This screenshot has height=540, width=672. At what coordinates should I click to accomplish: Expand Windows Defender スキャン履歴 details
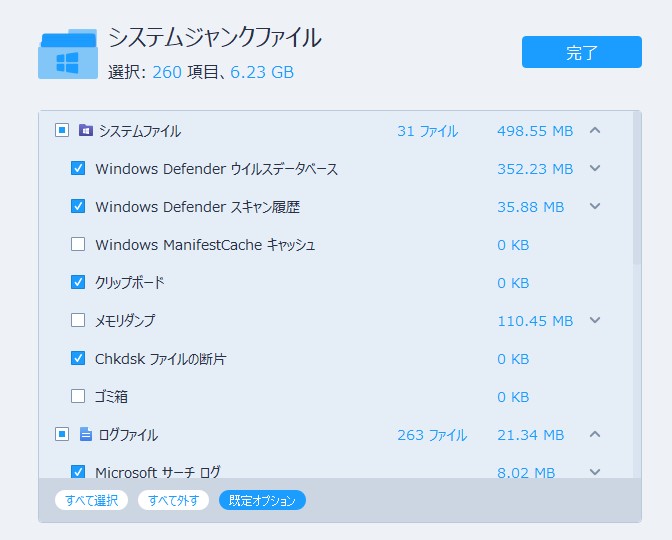pos(595,206)
